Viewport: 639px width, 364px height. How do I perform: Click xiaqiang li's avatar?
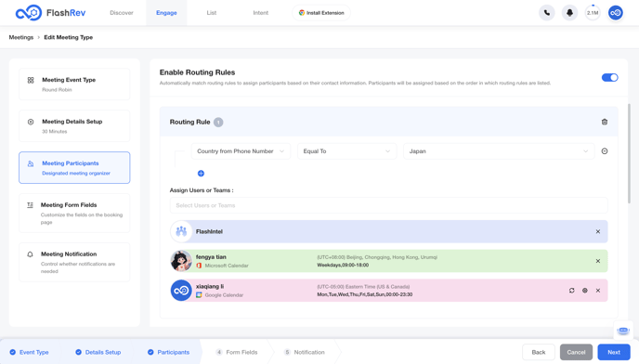click(181, 291)
